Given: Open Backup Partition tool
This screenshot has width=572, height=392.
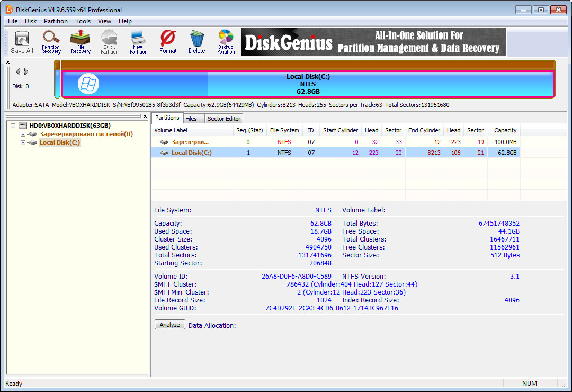Looking at the screenshot, I should tap(226, 42).
